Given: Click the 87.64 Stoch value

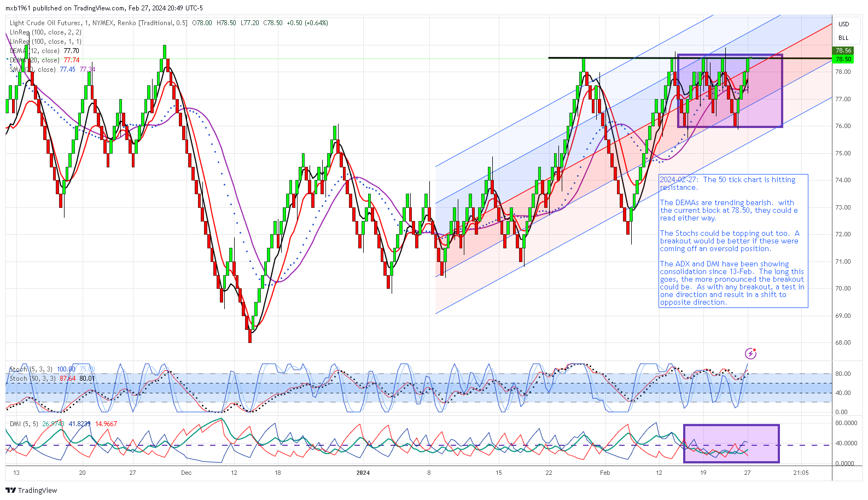Looking at the screenshot, I should 68,379.
